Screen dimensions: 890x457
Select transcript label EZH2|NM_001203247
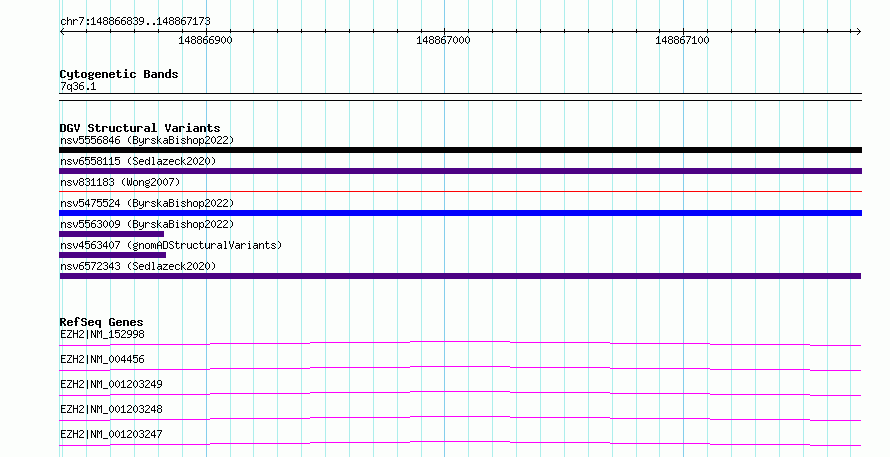[111, 434]
